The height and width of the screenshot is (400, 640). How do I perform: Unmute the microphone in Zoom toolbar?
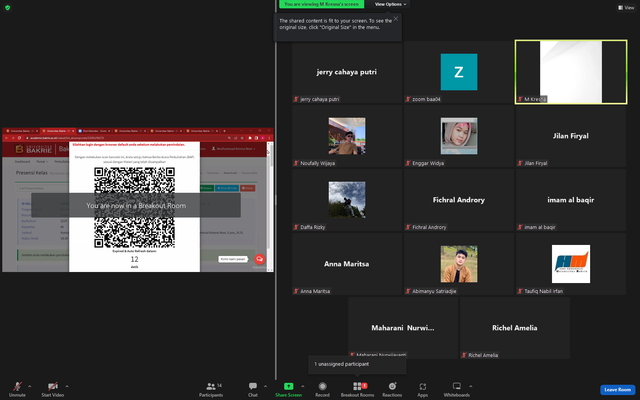click(x=17, y=389)
